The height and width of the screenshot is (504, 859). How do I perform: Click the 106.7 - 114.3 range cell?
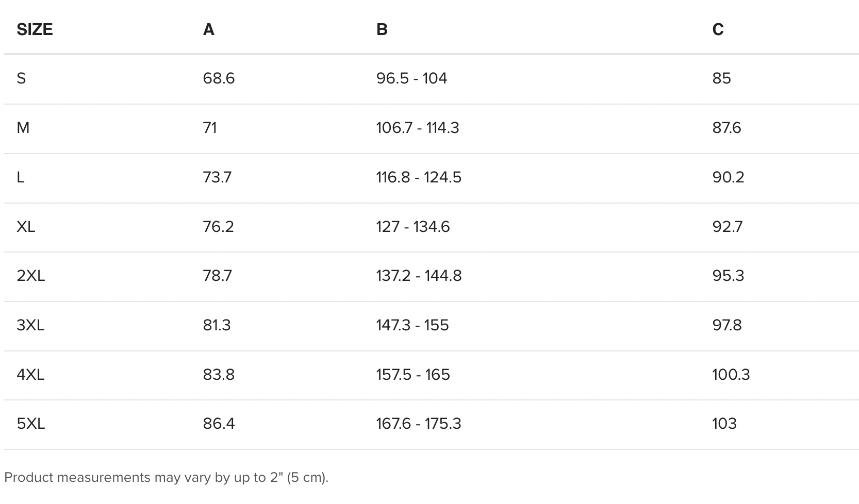417,128
